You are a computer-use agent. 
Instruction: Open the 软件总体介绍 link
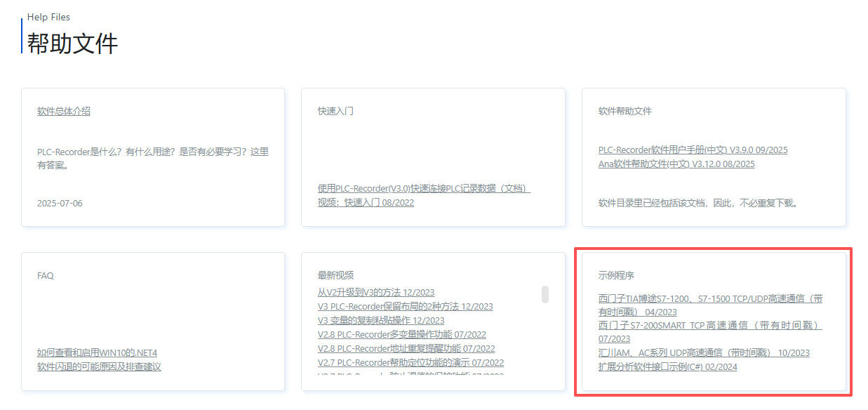pos(64,111)
